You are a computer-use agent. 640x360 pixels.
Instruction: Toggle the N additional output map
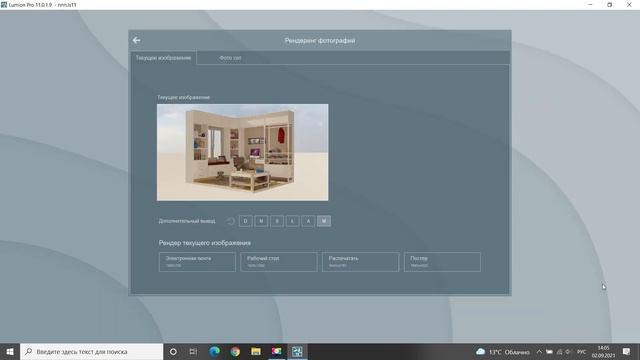click(261, 221)
